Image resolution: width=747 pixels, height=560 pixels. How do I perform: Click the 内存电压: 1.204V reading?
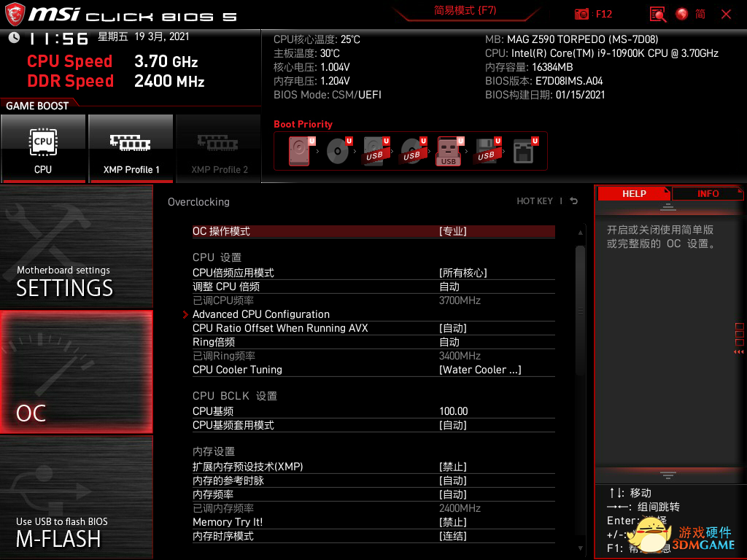click(311, 81)
